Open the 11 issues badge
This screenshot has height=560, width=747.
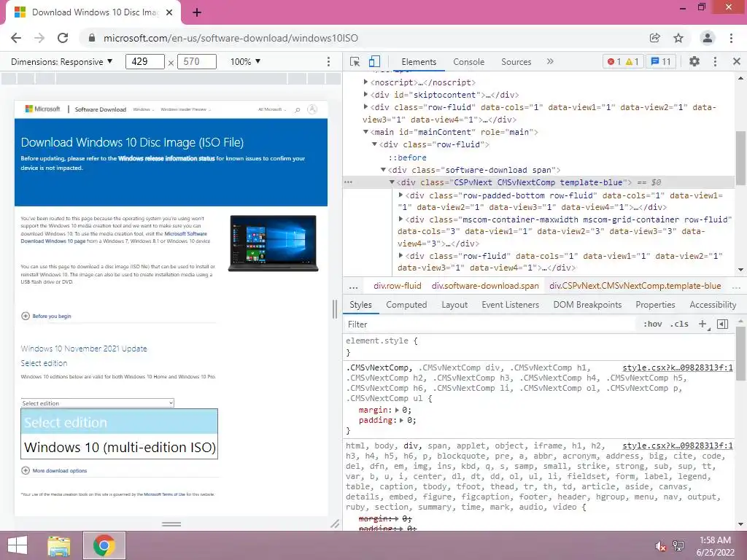[x=661, y=61]
